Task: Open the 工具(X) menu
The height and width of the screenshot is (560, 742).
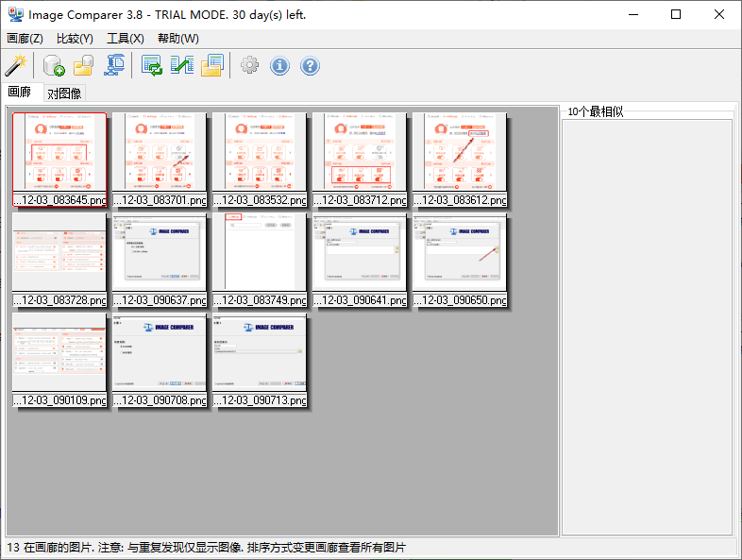Action: pos(126,39)
